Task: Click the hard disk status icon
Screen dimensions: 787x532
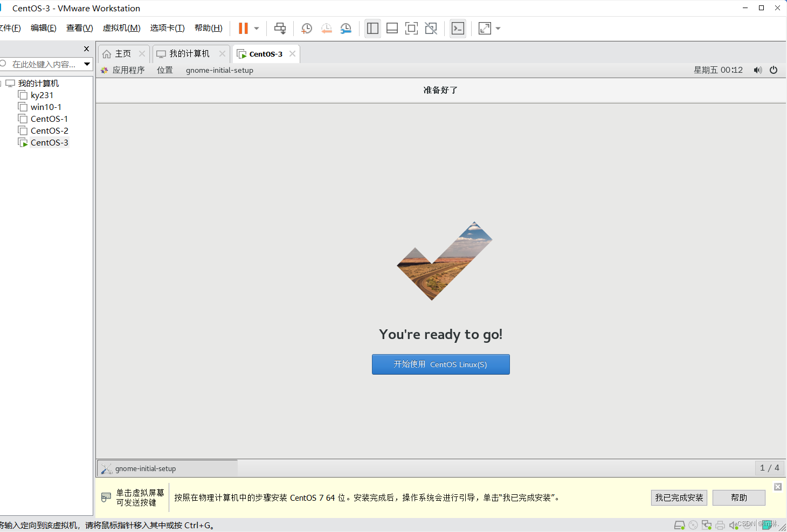Action: (680, 525)
